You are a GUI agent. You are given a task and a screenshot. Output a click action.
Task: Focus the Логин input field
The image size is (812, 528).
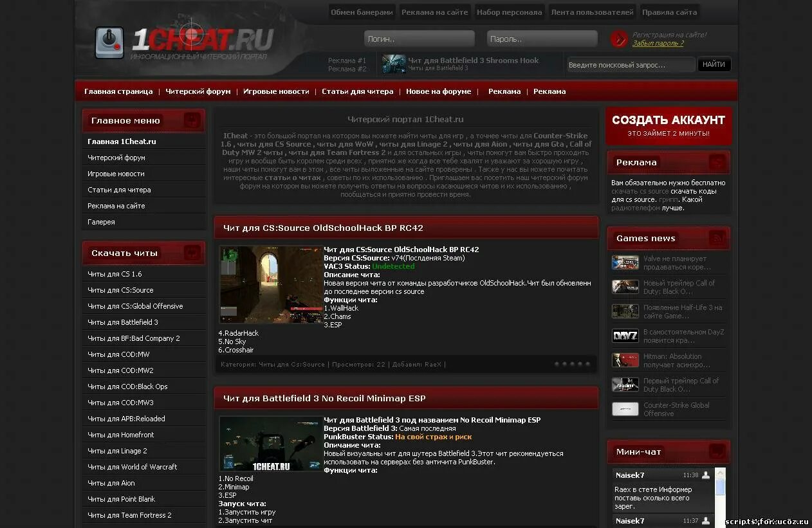tap(419, 39)
